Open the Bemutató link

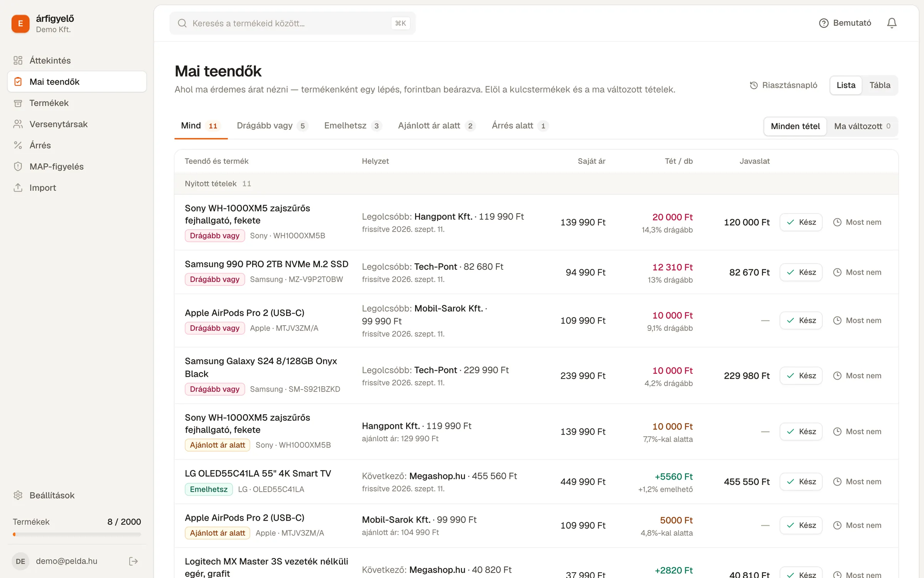845,23
